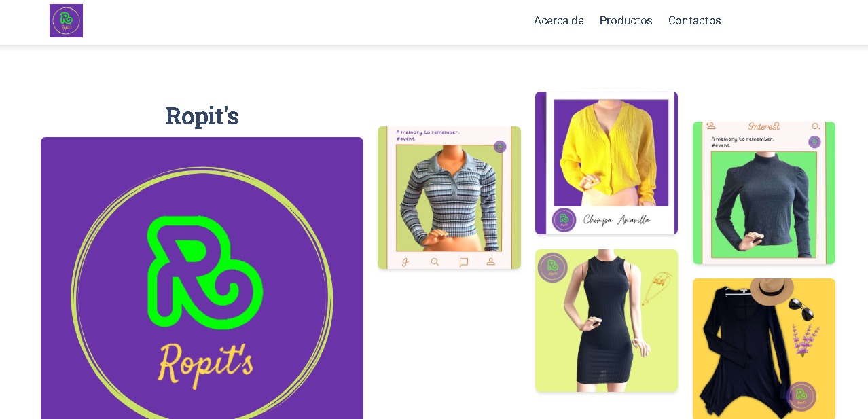View the yellow Chompa Amarilla cardigan image
868x419 pixels.
[x=607, y=163]
